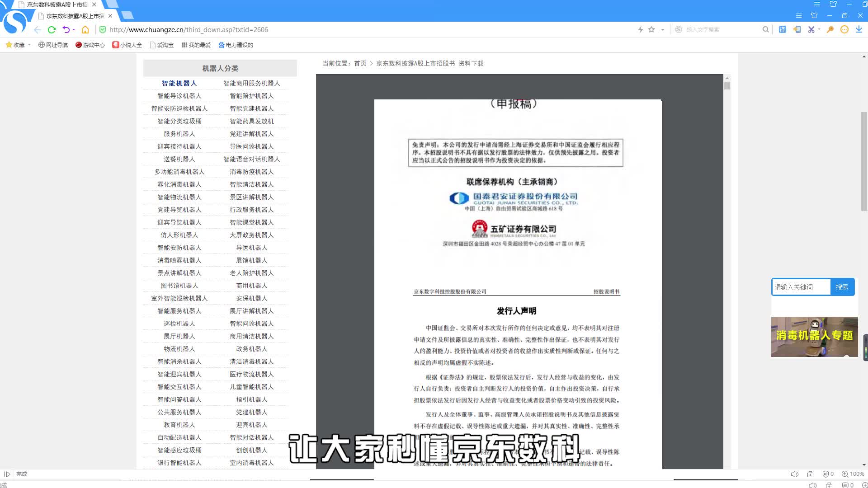The width and height of the screenshot is (868, 488).
Task: Open the 爱淘宝 bookmark
Action: click(x=162, y=45)
